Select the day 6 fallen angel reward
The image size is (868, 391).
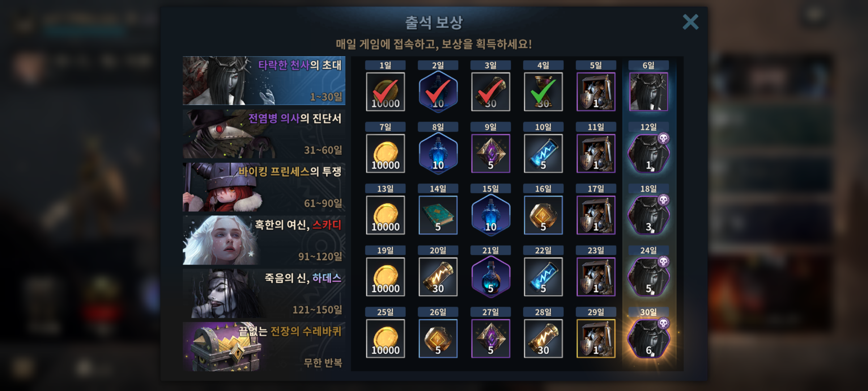pyautogui.click(x=648, y=92)
